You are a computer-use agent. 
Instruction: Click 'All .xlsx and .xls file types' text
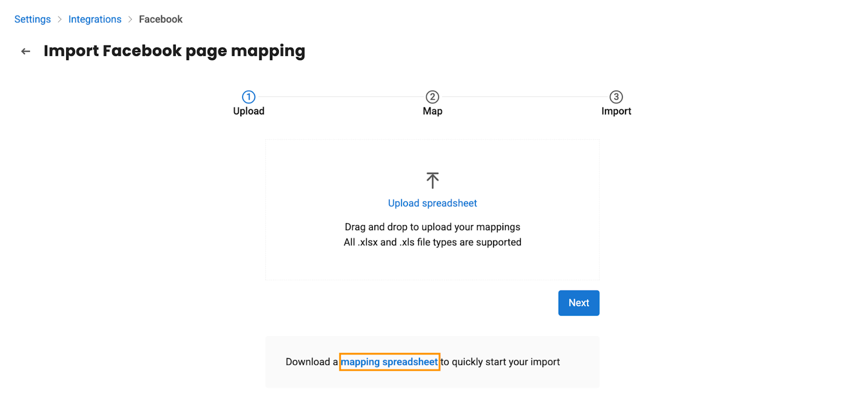pyautogui.click(x=400, y=242)
